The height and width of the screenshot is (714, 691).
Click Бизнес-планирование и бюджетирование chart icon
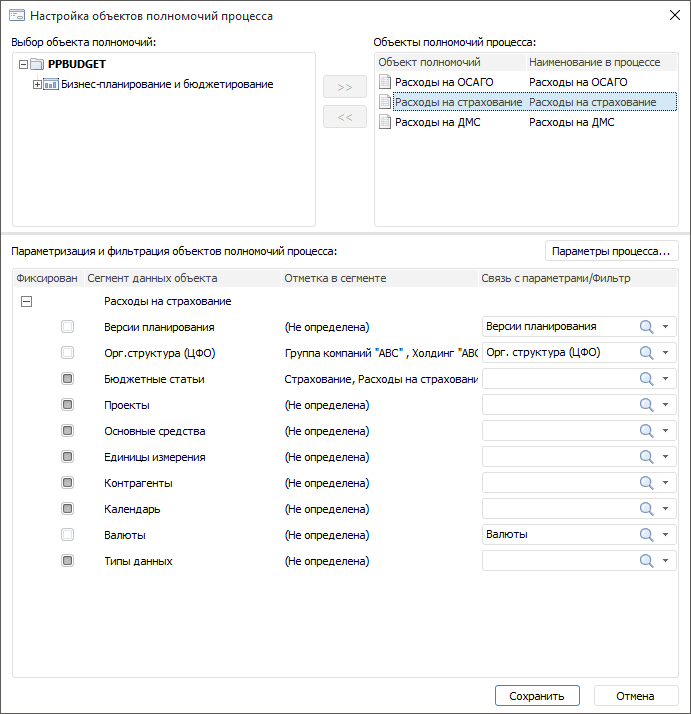click(x=52, y=84)
